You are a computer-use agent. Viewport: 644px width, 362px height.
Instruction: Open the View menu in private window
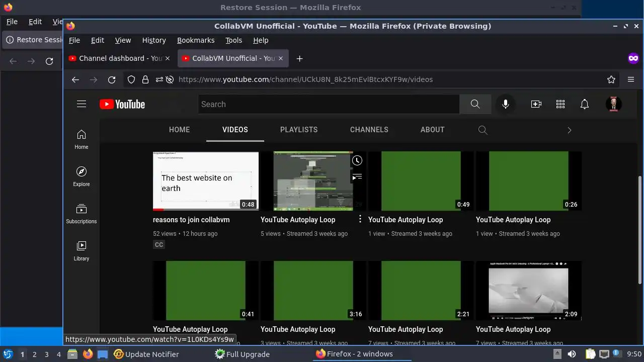[123, 40]
